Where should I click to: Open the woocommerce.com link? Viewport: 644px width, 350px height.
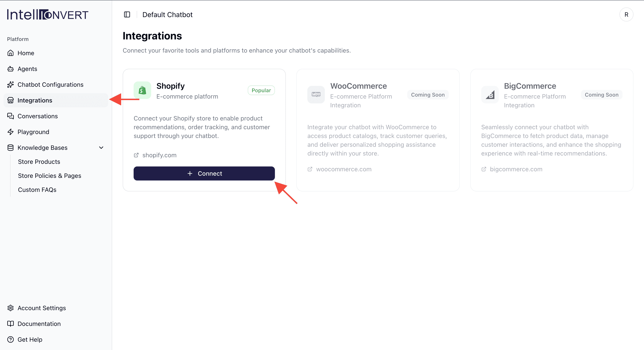pos(343,169)
